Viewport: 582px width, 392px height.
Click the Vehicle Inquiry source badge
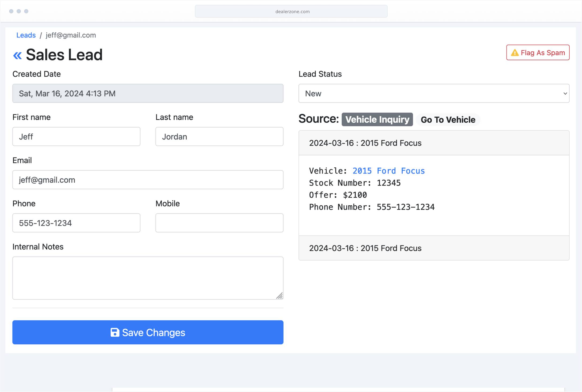377,119
